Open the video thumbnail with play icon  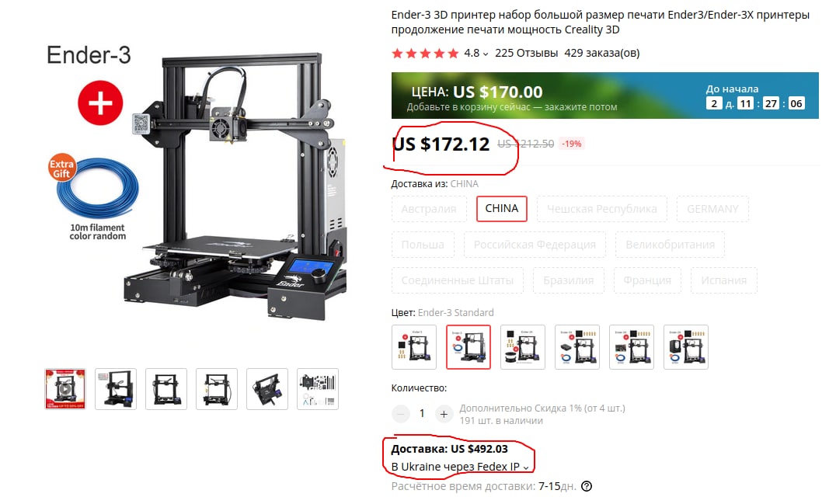click(x=65, y=389)
